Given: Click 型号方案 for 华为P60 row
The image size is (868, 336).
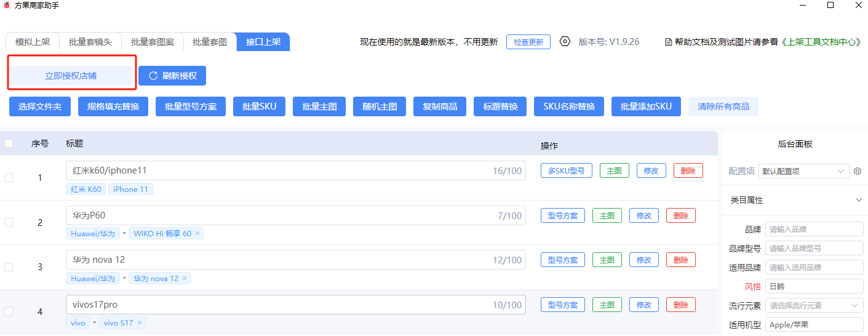Looking at the screenshot, I should tap(563, 215).
